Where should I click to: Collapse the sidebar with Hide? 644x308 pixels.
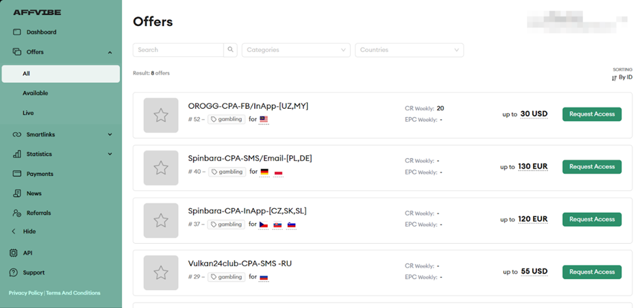pyautogui.click(x=29, y=231)
